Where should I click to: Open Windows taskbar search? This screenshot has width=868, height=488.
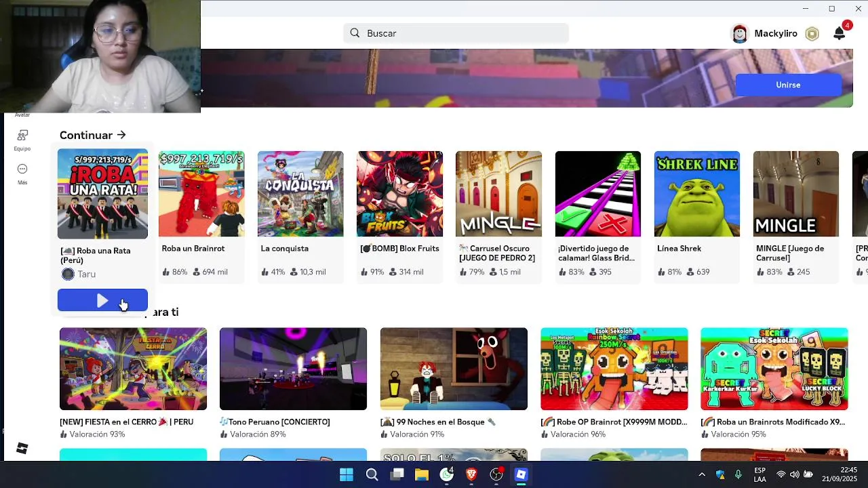click(372, 474)
